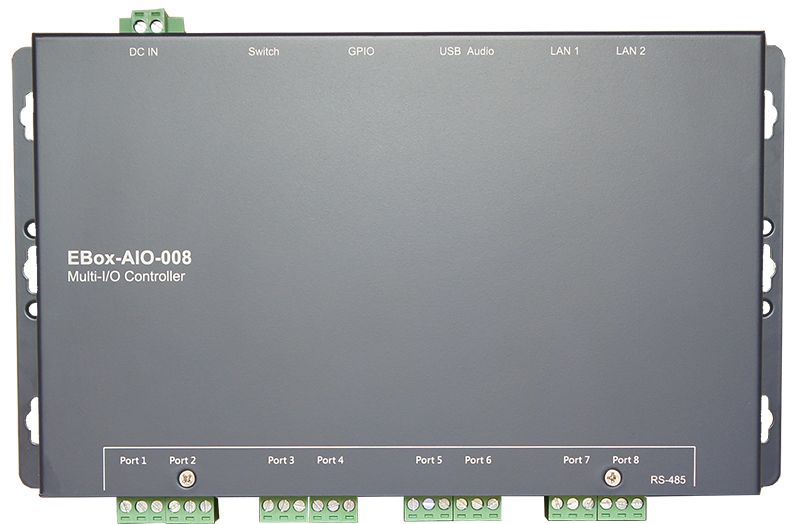The width and height of the screenshot is (800, 524).
Task: Select the Port 8 label
Action: point(626,460)
